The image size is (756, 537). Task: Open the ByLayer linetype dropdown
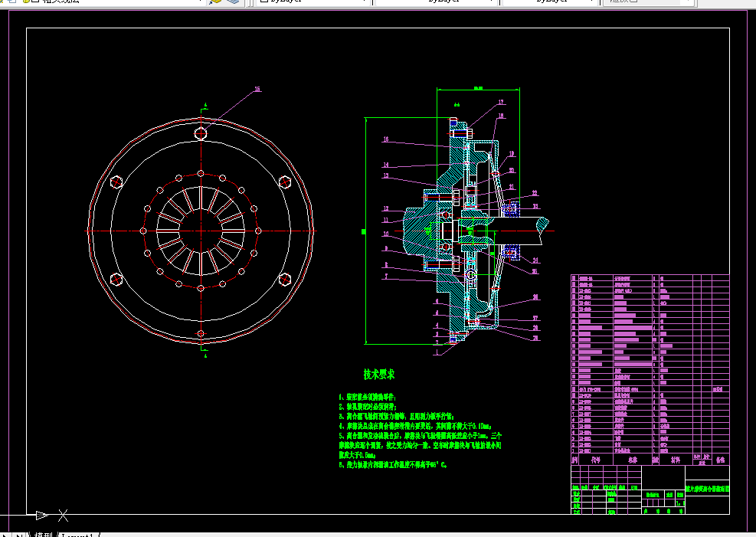[x=491, y=2]
